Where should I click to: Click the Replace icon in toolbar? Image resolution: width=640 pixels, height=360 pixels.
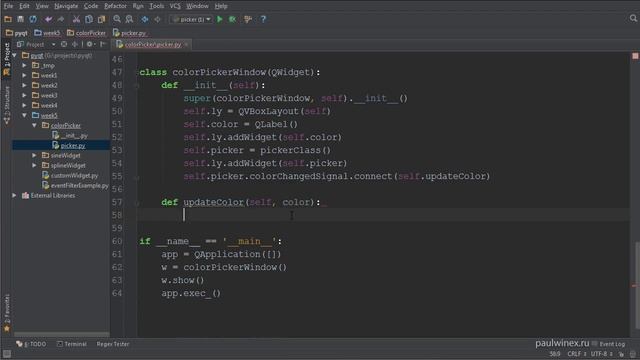click(129, 19)
